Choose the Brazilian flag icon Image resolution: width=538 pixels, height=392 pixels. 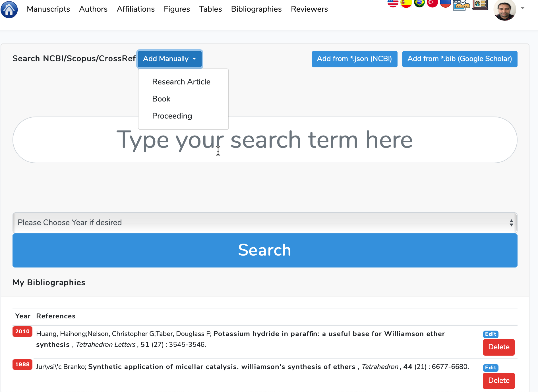point(419,3)
